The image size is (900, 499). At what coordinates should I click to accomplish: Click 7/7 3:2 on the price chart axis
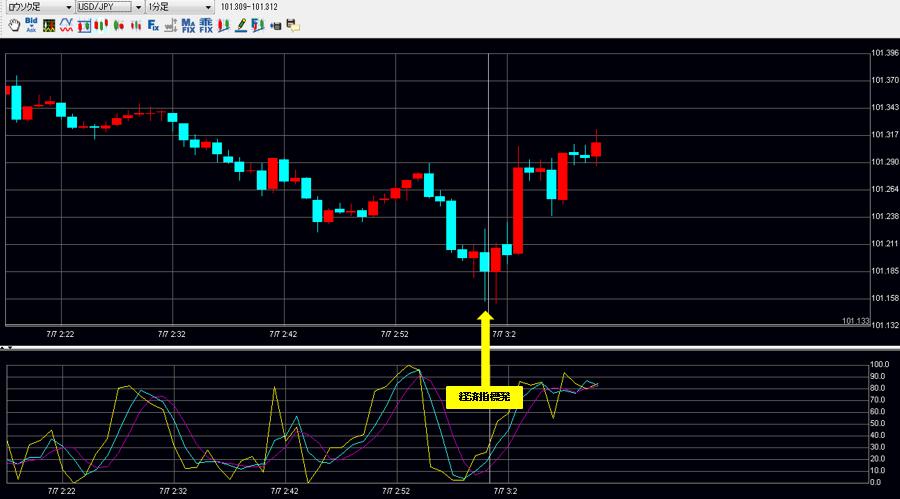tap(504, 334)
